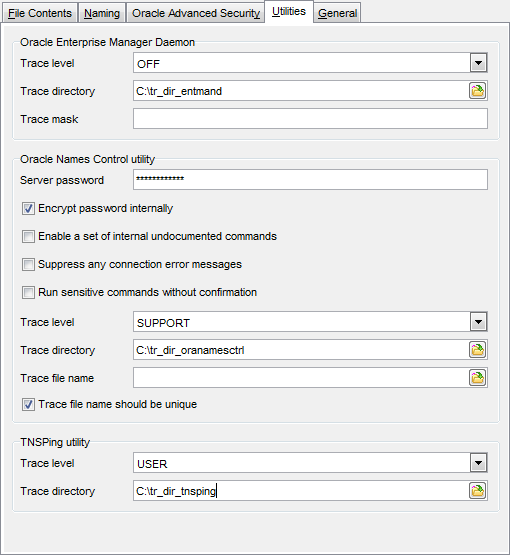Switch to the File Contents tab
The width and height of the screenshot is (510, 555).
pos(40,13)
